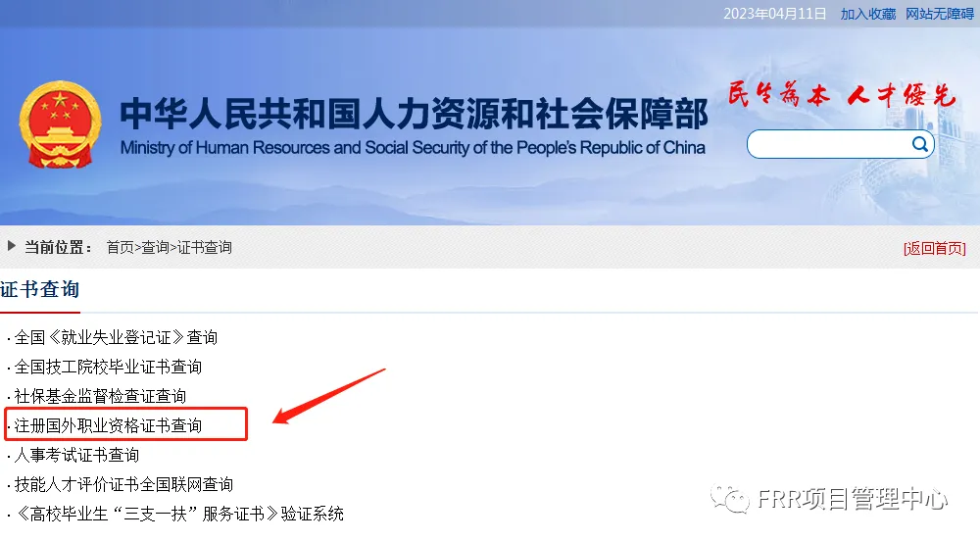Click the 证书查询 section heading tab
The height and width of the screenshot is (542, 980).
pos(40,289)
